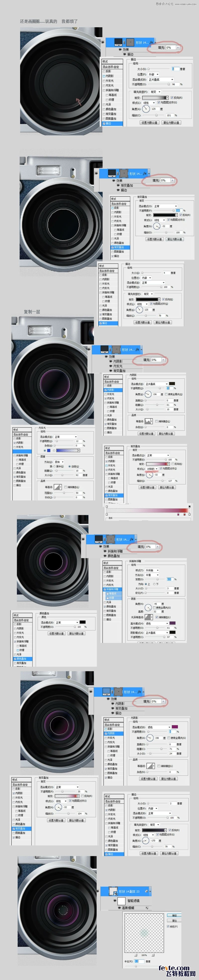Select 内发光 effect entry under layer
The width and height of the screenshot is (199, 980).
pyautogui.click(x=118, y=366)
